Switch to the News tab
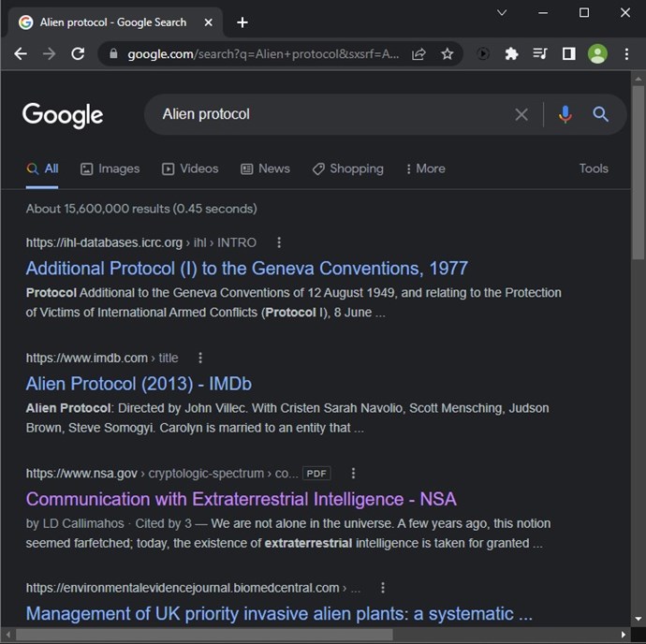This screenshot has height=644, width=646. pyautogui.click(x=265, y=168)
